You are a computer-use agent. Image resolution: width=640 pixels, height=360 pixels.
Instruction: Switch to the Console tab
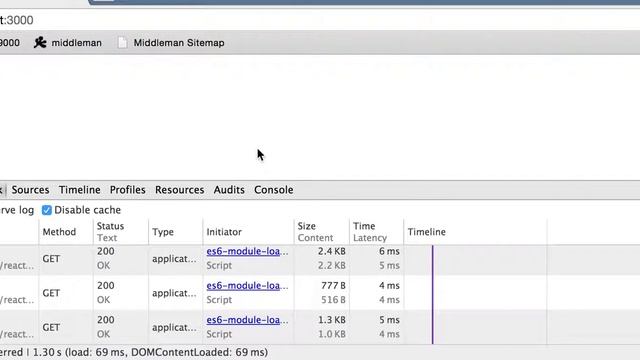coord(273,190)
